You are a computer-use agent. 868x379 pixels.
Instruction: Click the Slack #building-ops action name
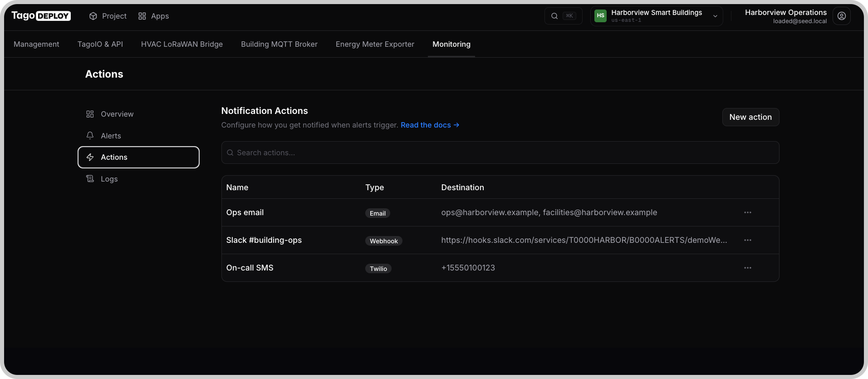264,240
